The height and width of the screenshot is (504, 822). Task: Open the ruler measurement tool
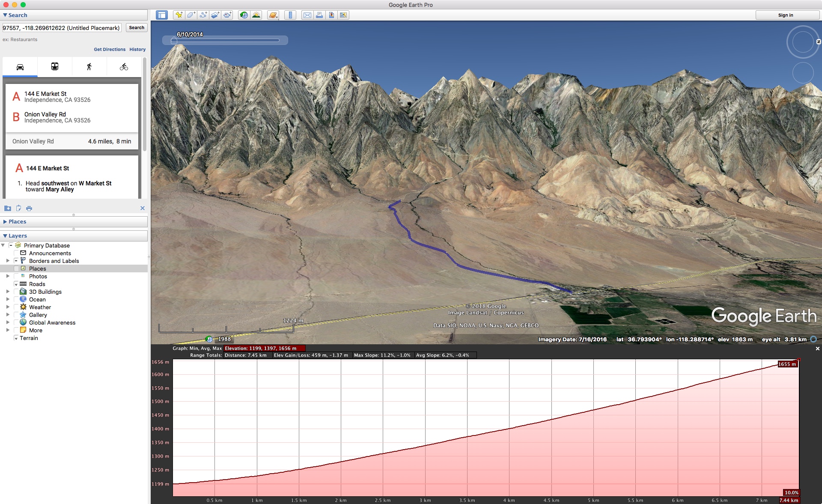click(290, 15)
